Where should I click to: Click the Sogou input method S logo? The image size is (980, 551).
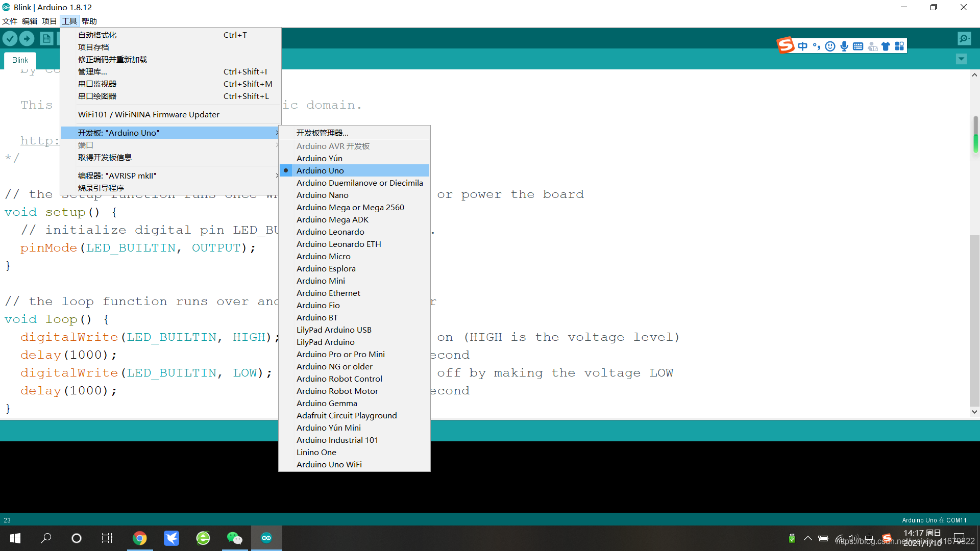[x=786, y=45]
